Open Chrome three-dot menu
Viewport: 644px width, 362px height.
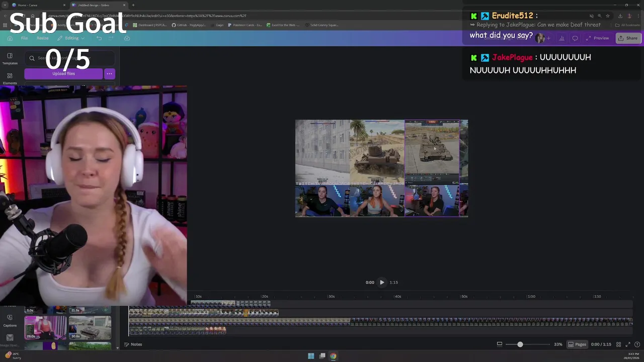point(638,16)
